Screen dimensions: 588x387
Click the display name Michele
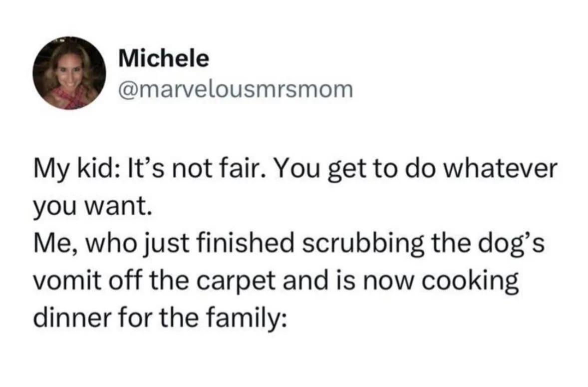click(164, 59)
